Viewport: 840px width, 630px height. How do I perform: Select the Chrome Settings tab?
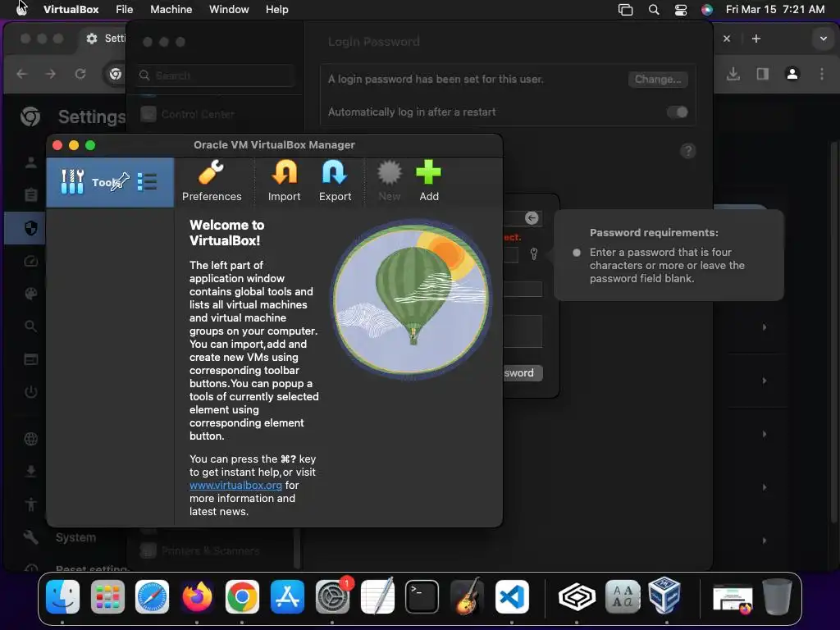point(104,39)
